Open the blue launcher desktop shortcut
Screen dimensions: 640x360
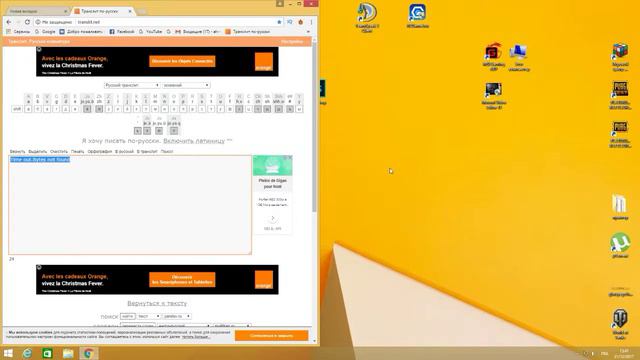click(417, 16)
